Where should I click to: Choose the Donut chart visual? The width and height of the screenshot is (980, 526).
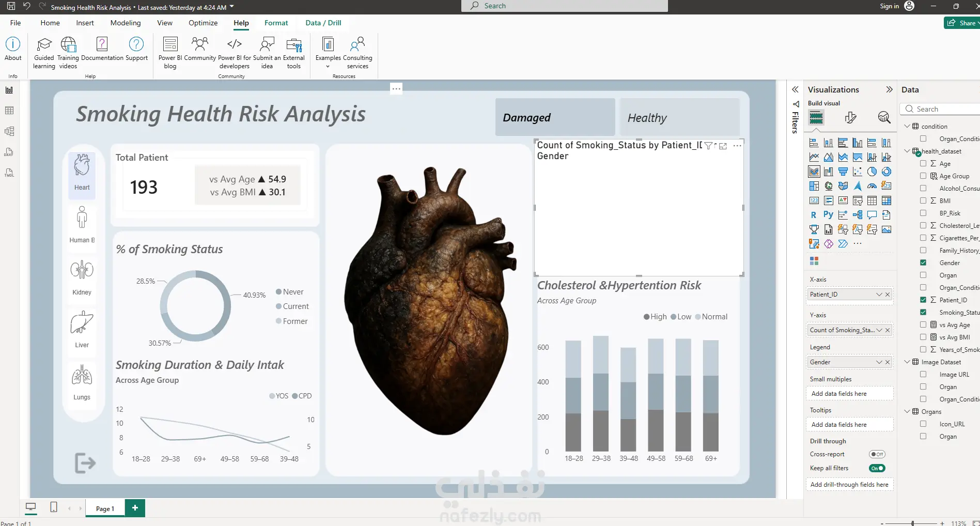[886, 172]
